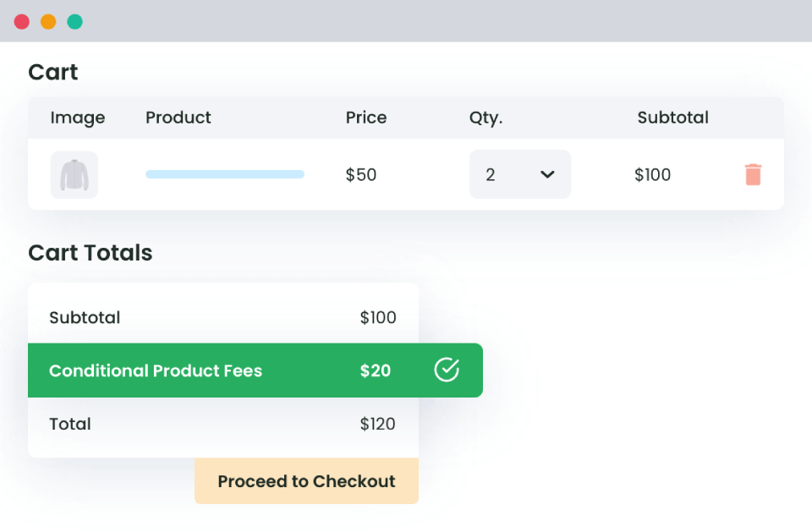
Task: Click the red traffic light dot
Action: click(22, 21)
